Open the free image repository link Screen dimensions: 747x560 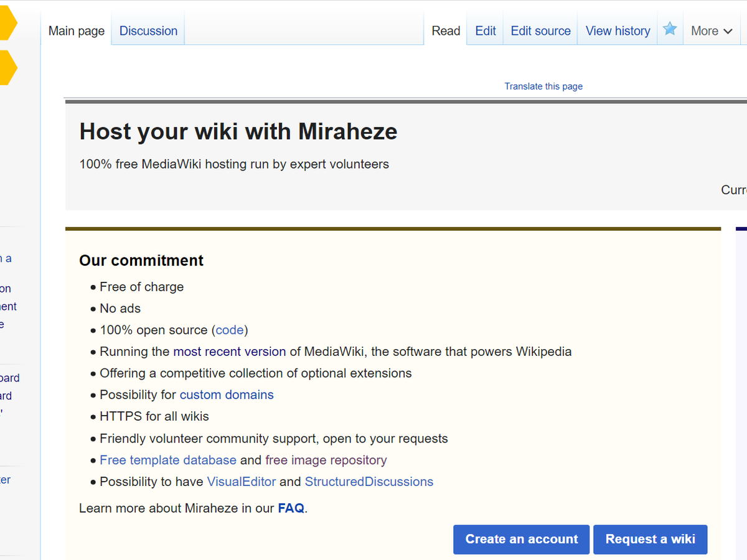pyautogui.click(x=326, y=460)
